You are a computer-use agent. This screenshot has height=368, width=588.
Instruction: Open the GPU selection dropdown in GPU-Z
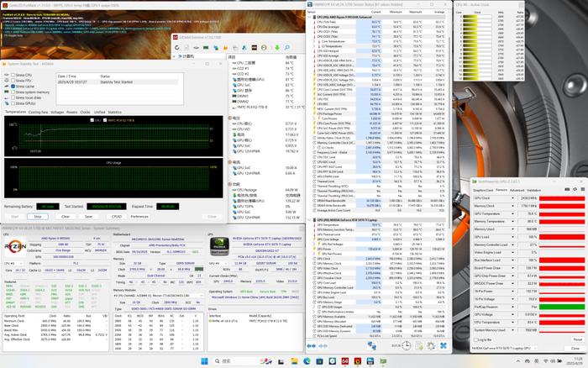[504, 348]
